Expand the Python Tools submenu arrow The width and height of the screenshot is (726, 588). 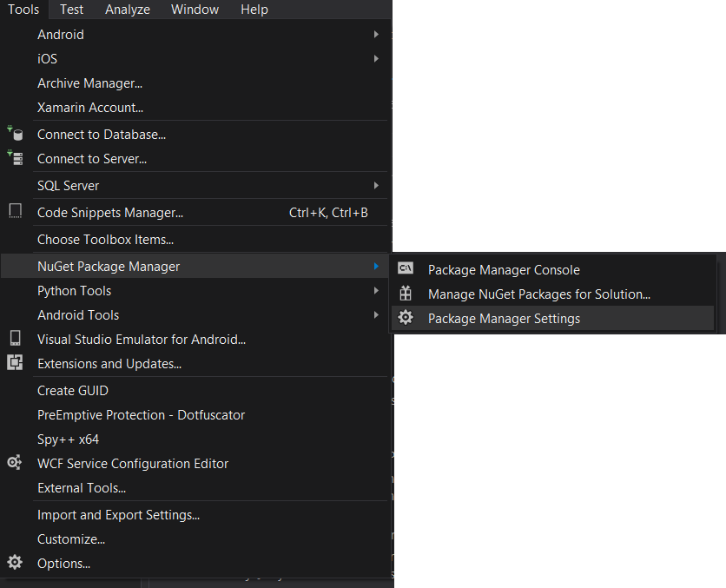click(376, 291)
